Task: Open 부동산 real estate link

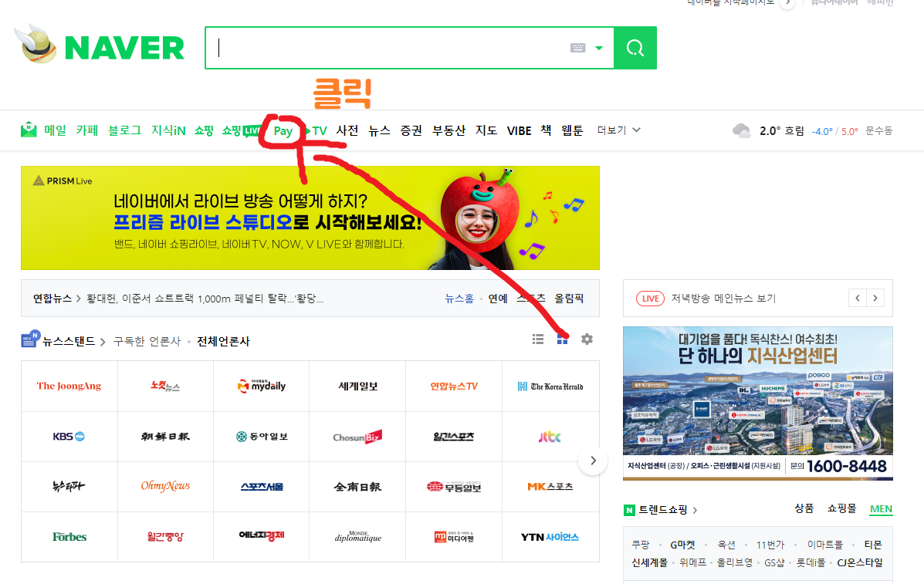Action: pos(449,130)
